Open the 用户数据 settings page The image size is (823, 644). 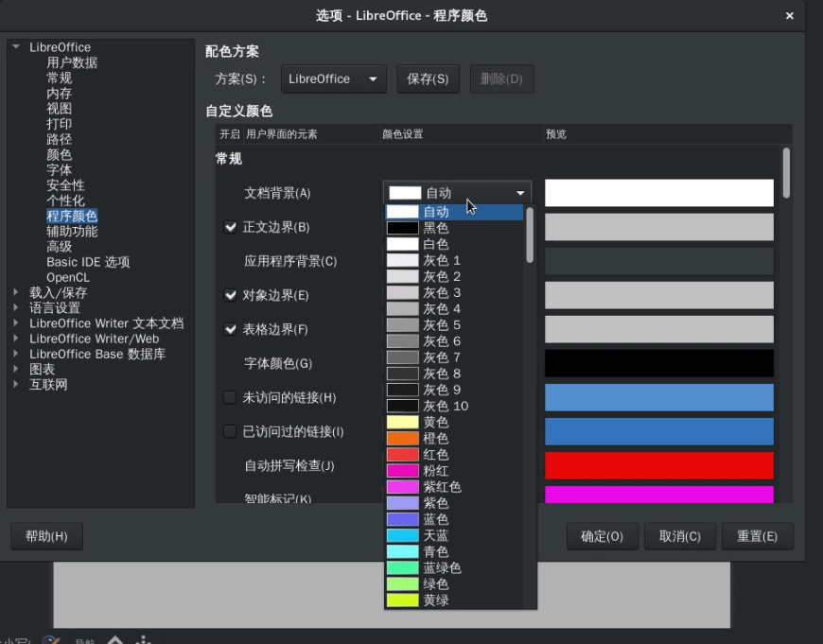click(72, 62)
